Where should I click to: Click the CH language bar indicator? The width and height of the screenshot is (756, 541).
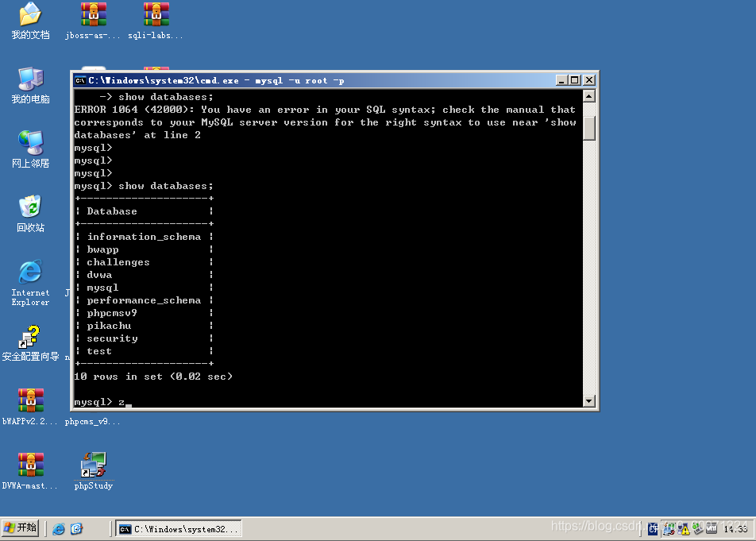pyautogui.click(x=652, y=529)
